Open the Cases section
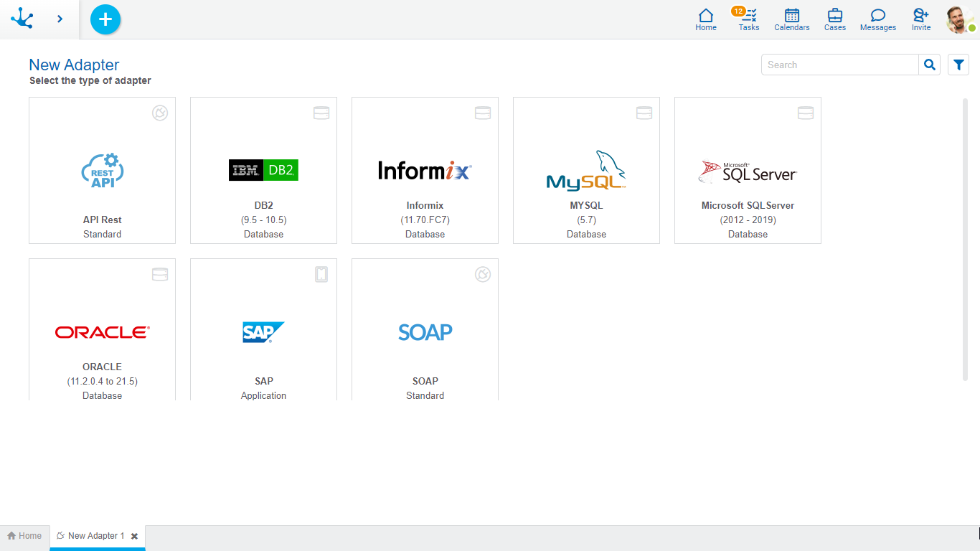The height and width of the screenshot is (551, 980). pyautogui.click(x=835, y=19)
